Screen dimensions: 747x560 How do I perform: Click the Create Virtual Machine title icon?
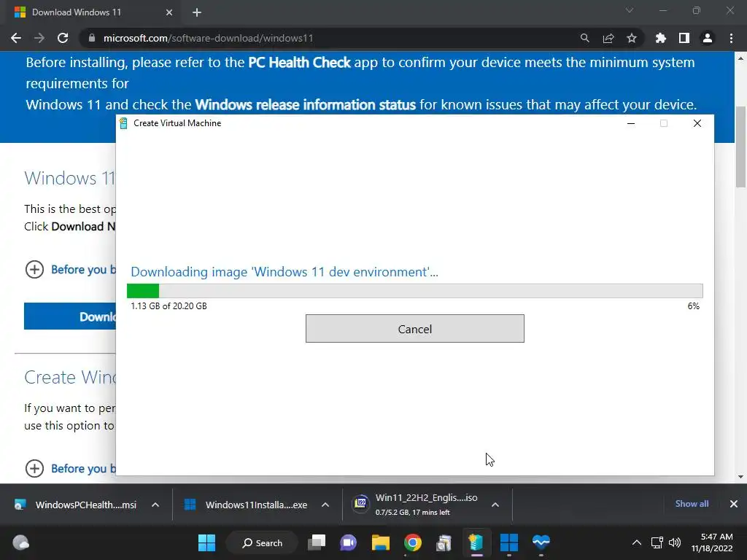coord(123,123)
